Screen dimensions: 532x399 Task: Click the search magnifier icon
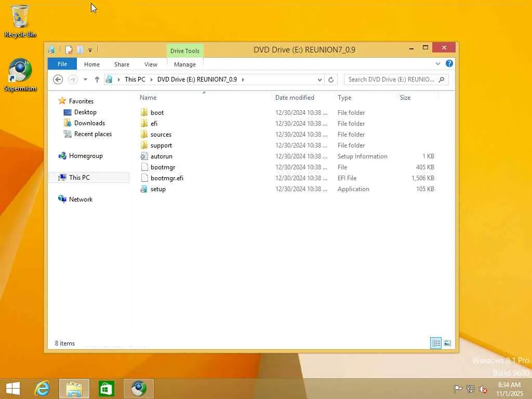[442, 79]
